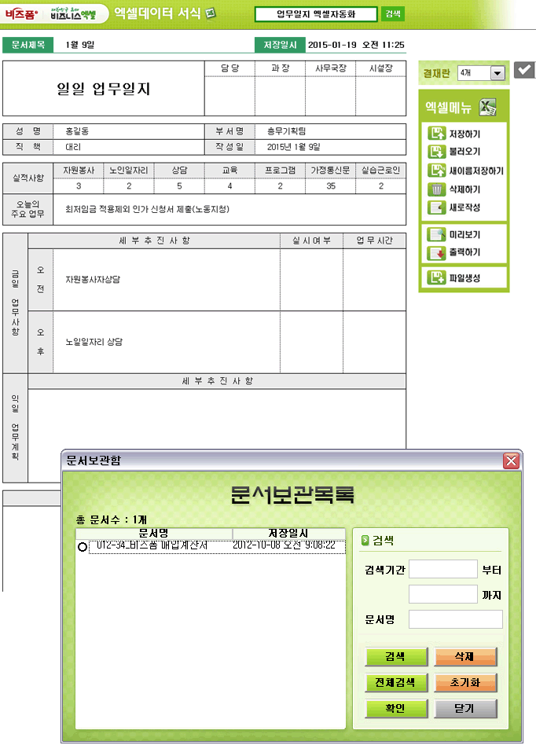Click the empty 시설장 approval box
536x756 pixels.
point(381,95)
